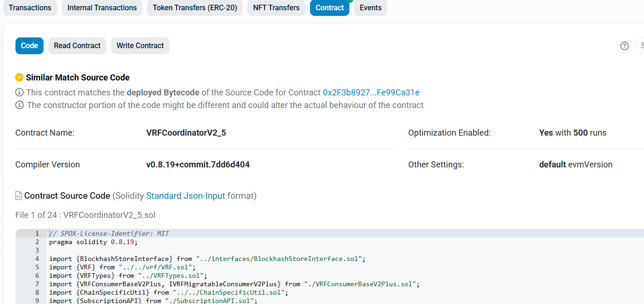
Task: Show the Code view
Action: [x=30, y=46]
